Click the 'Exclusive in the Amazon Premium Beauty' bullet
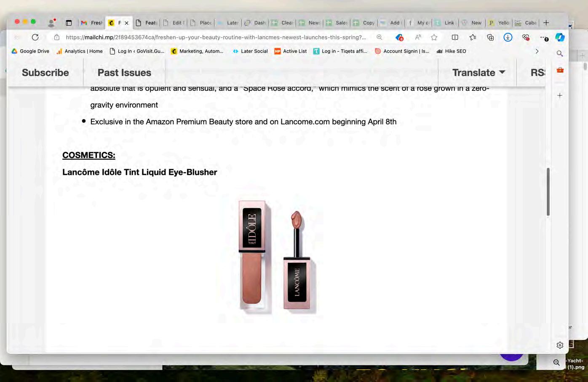This screenshot has height=382, width=588. [x=243, y=122]
